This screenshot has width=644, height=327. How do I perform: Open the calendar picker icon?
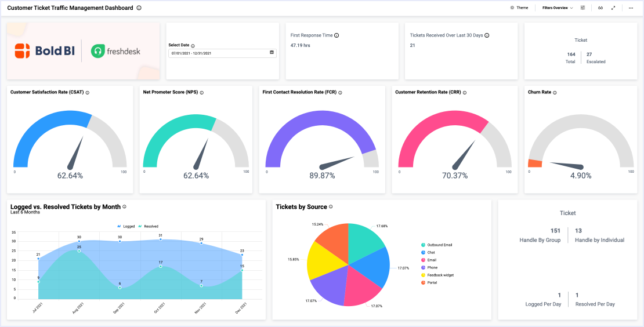pos(272,53)
